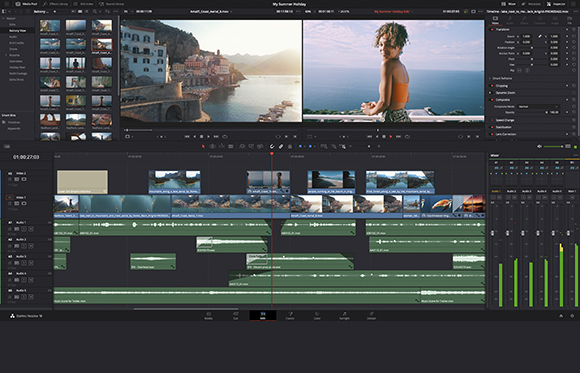The image size is (580, 373).
Task: Go to first frame in timeline viewer
Action: pos(369,137)
